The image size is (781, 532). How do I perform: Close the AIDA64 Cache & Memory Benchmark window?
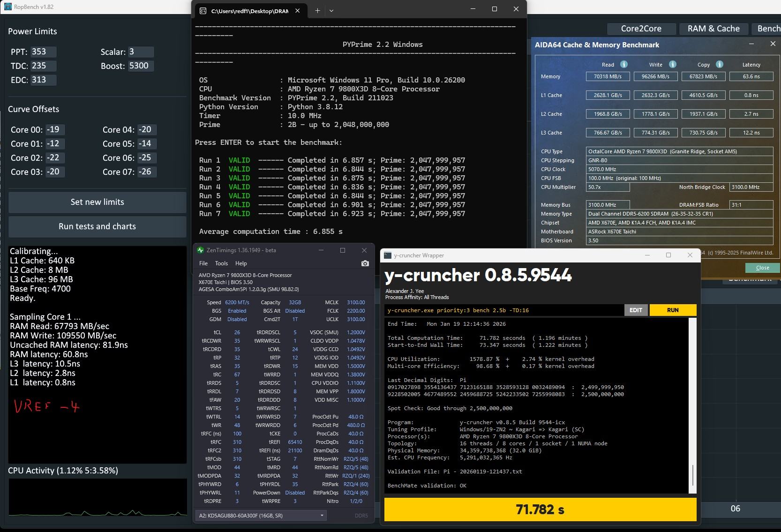[x=773, y=44]
